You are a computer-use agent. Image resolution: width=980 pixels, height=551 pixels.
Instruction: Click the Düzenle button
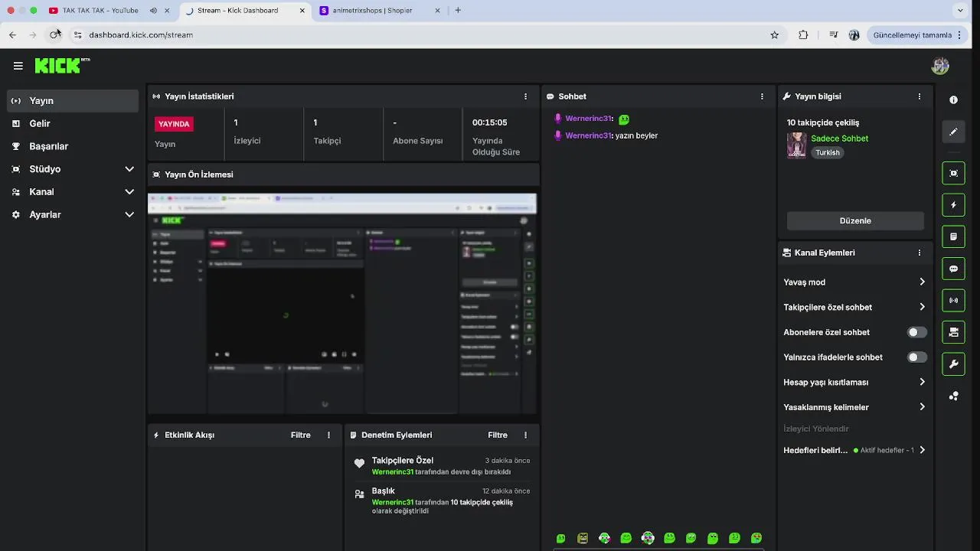pos(855,220)
